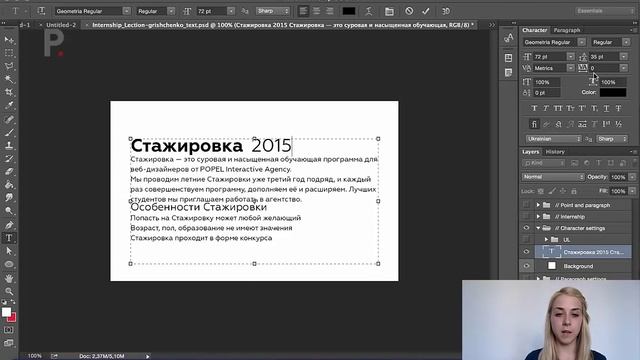Select the Dodge tool
640x360 pixels.
click(9, 211)
